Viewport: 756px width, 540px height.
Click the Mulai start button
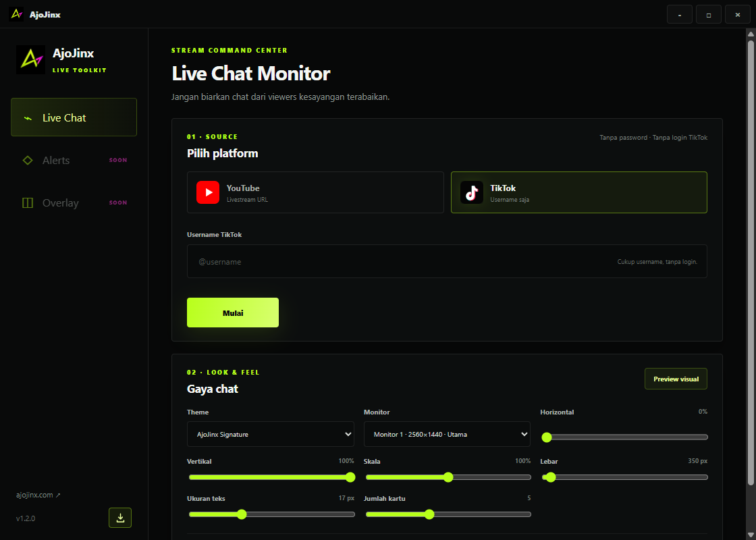click(x=233, y=313)
